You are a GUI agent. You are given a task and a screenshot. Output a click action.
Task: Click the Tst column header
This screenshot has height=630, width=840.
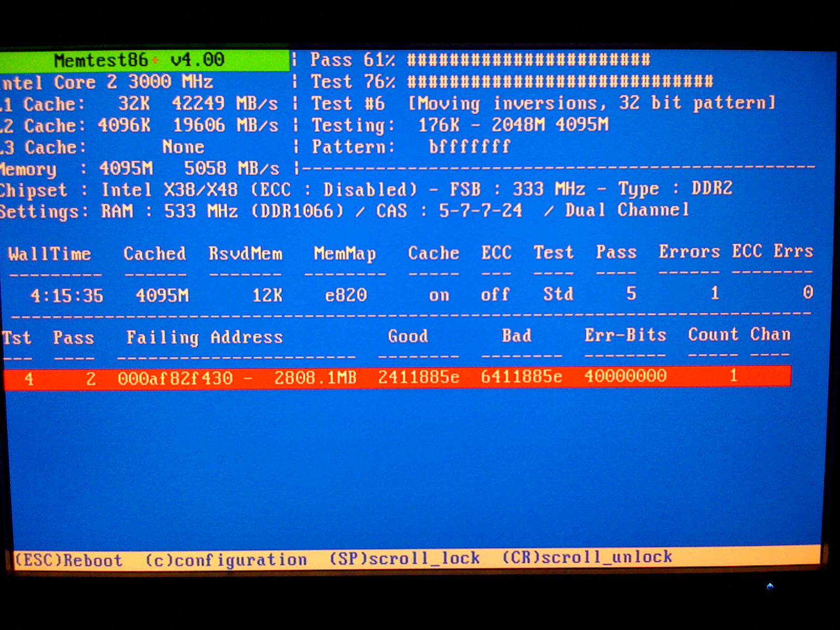coord(17,338)
